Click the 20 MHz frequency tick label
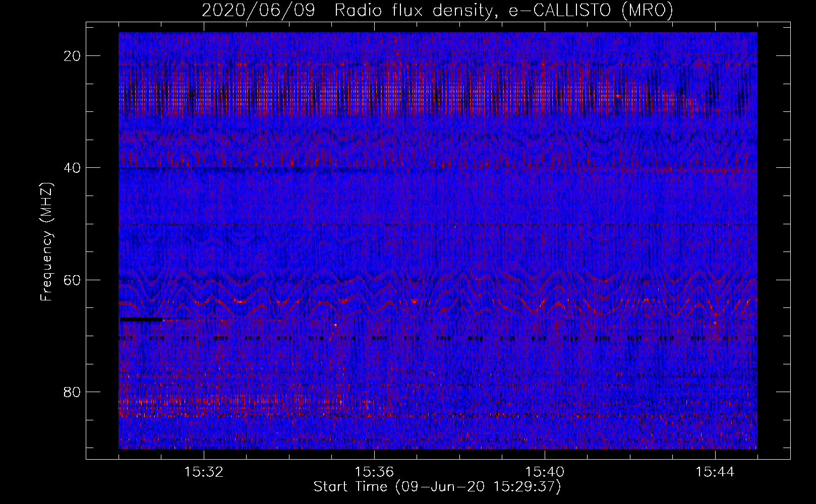Viewport: 816px width, 504px height. (x=73, y=56)
